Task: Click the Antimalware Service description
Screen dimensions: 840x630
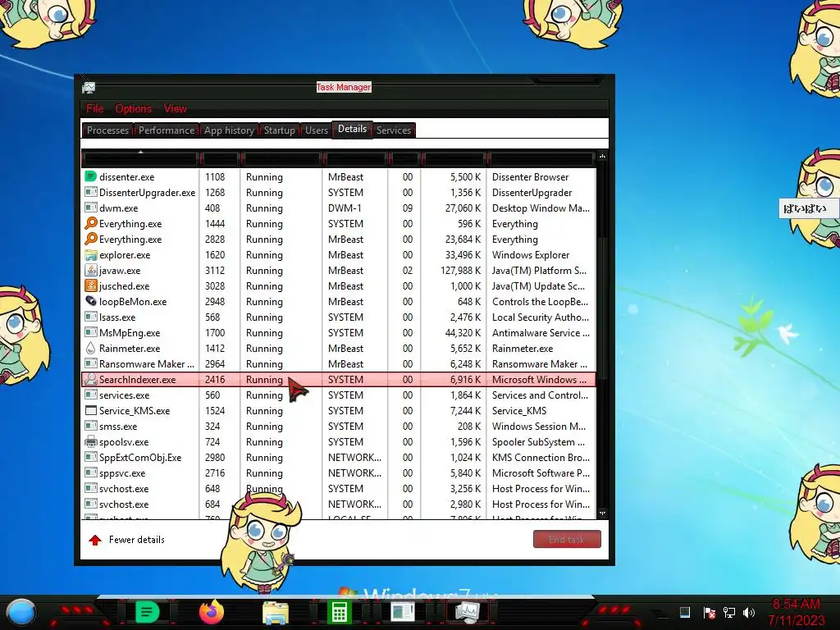Action: 541,332
